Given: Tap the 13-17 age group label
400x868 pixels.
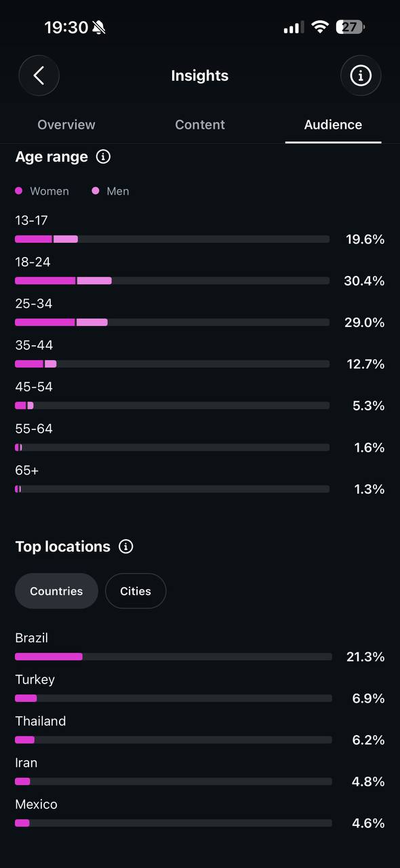Looking at the screenshot, I should [x=31, y=220].
